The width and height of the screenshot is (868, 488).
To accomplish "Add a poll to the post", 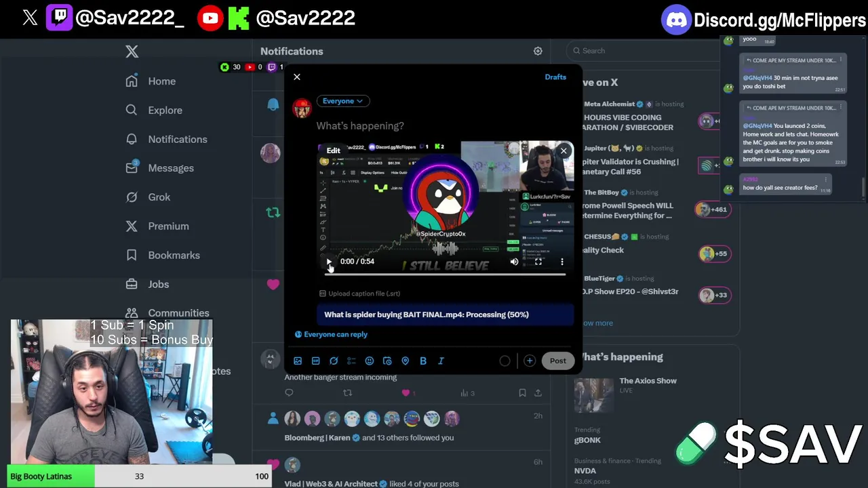I will pos(351,361).
